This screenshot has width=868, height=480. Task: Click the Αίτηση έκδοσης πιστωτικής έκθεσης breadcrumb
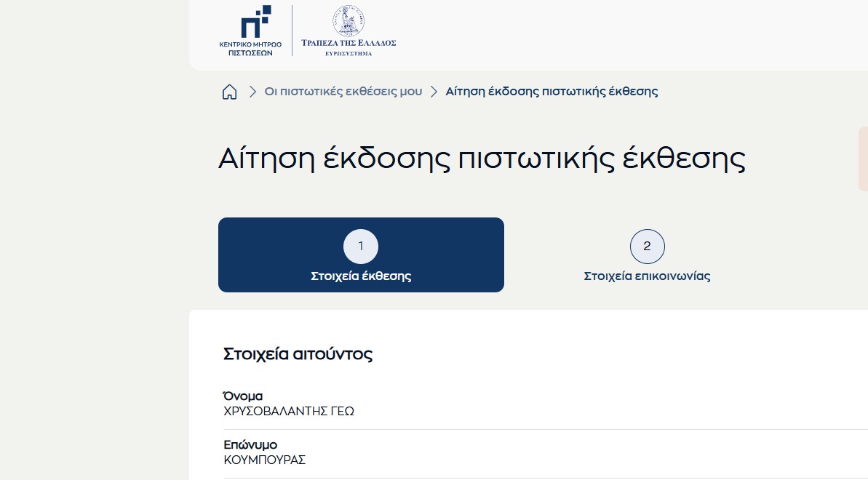(552, 92)
